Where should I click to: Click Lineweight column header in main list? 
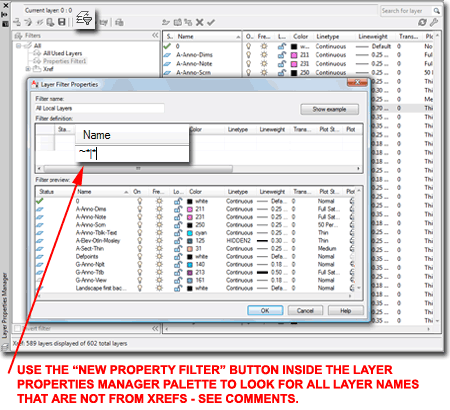(373, 37)
